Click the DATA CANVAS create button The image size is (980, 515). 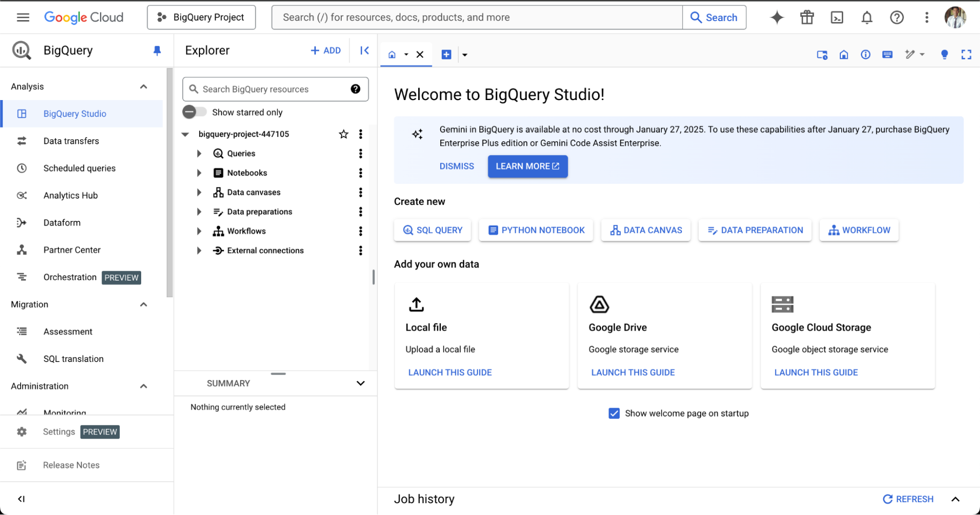[646, 230]
